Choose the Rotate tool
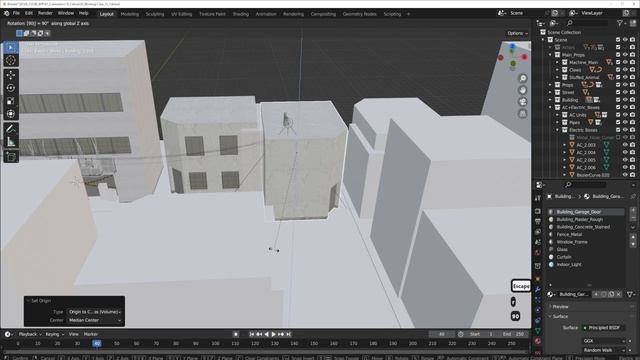Screen dimensions: 640x360 pos(11,88)
